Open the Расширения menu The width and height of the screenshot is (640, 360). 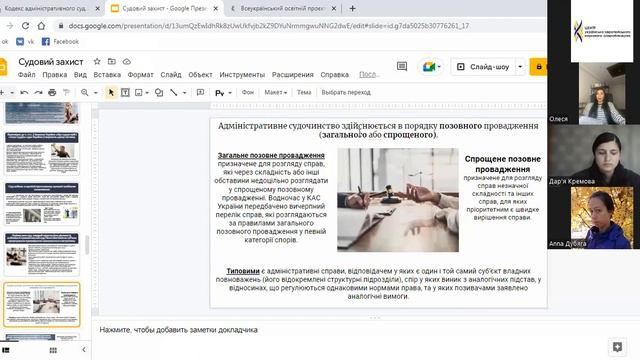(x=293, y=75)
